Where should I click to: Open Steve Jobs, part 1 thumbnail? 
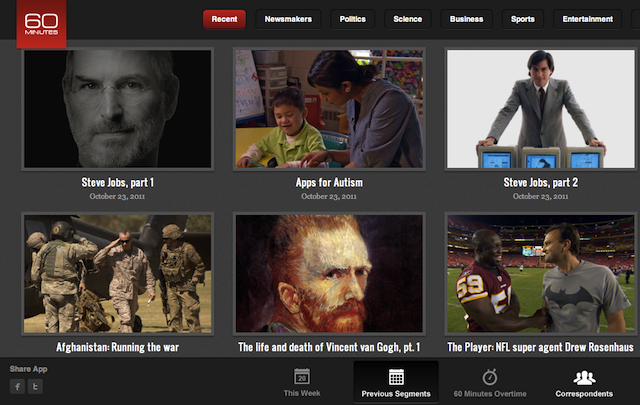pos(118,109)
